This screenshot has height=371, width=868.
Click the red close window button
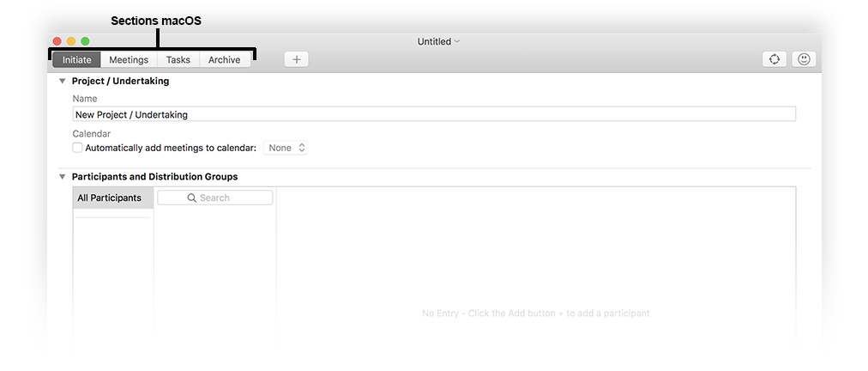pos(57,41)
